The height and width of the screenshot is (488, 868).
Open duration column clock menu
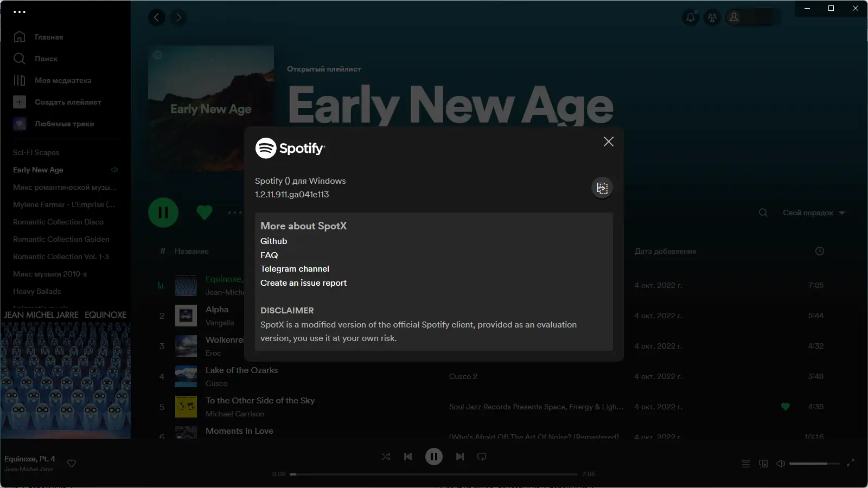click(x=819, y=251)
